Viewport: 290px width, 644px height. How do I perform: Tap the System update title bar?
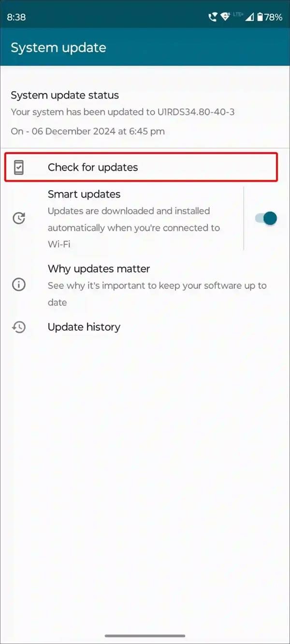point(145,48)
